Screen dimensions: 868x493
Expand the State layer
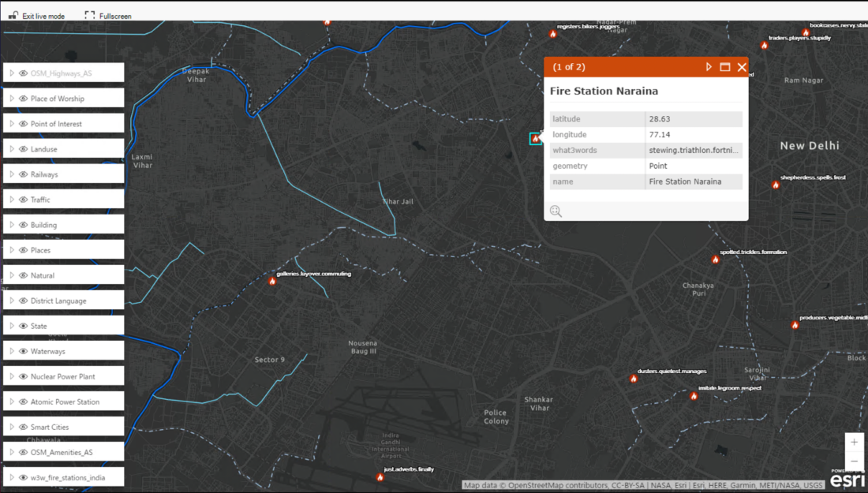(12, 326)
